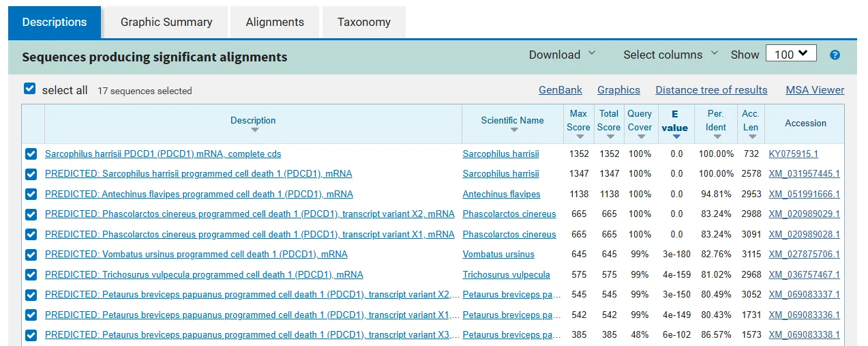868x346 pixels.
Task: Sort by the Description column arrow
Action: click(x=254, y=130)
